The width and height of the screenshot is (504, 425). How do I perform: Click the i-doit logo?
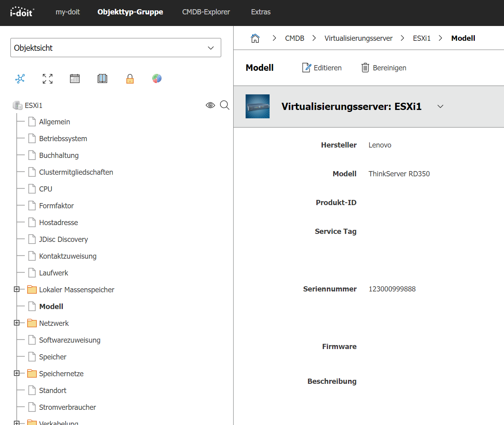[x=22, y=12]
